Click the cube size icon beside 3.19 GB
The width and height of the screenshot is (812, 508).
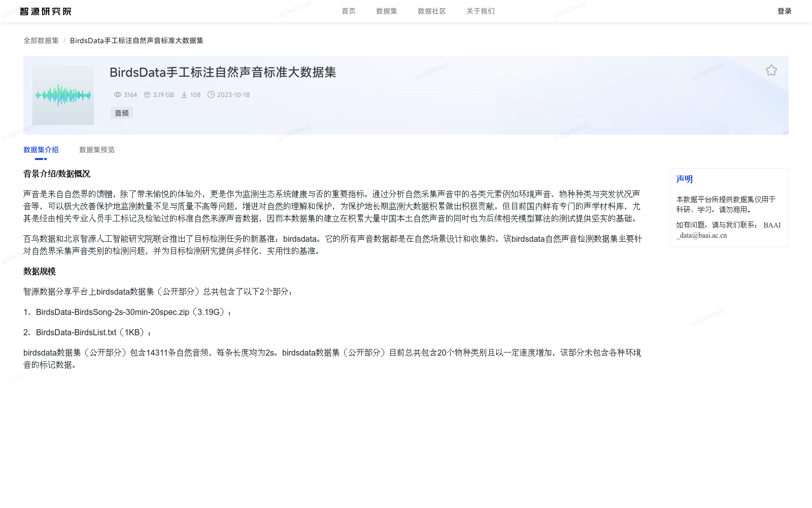pyautogui.click(x=147, y=94)
